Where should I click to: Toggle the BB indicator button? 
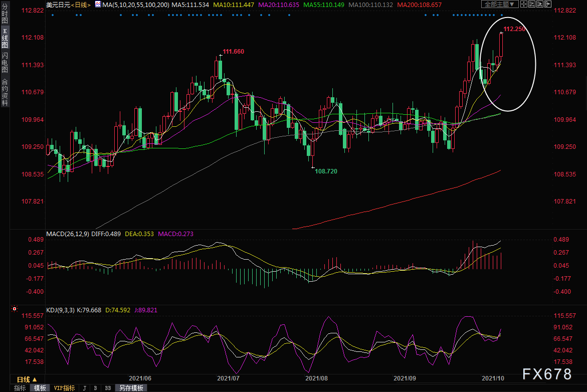coord(108,388)
